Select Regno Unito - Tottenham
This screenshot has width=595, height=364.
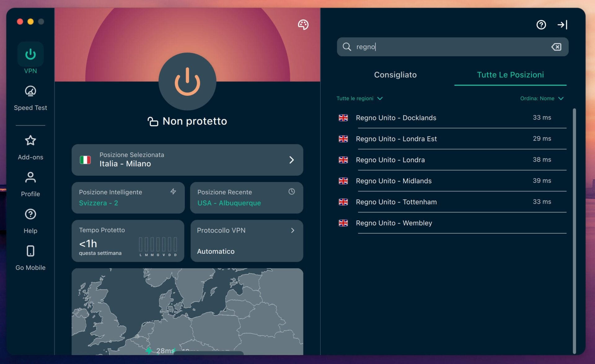tap(452, 202)
